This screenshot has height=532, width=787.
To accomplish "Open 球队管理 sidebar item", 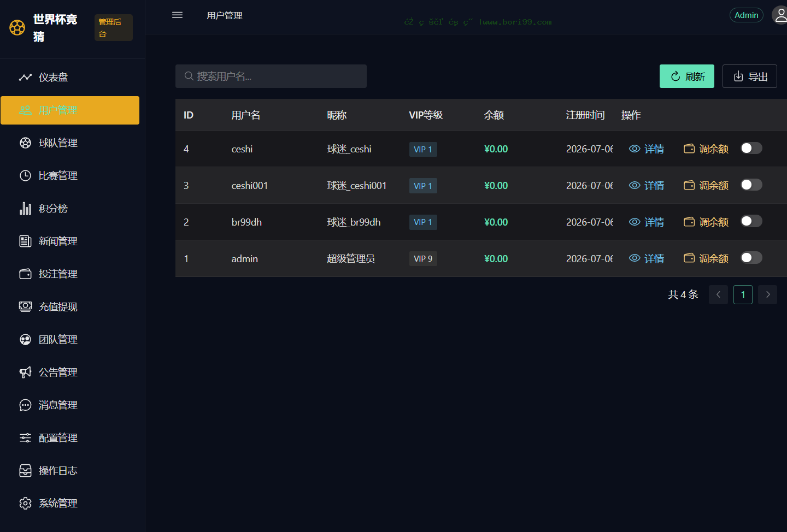I will [x=70, y=143].
